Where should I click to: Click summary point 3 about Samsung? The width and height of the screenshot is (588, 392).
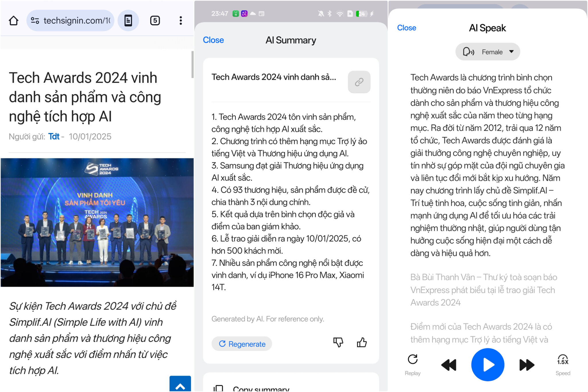pos(287,172)
